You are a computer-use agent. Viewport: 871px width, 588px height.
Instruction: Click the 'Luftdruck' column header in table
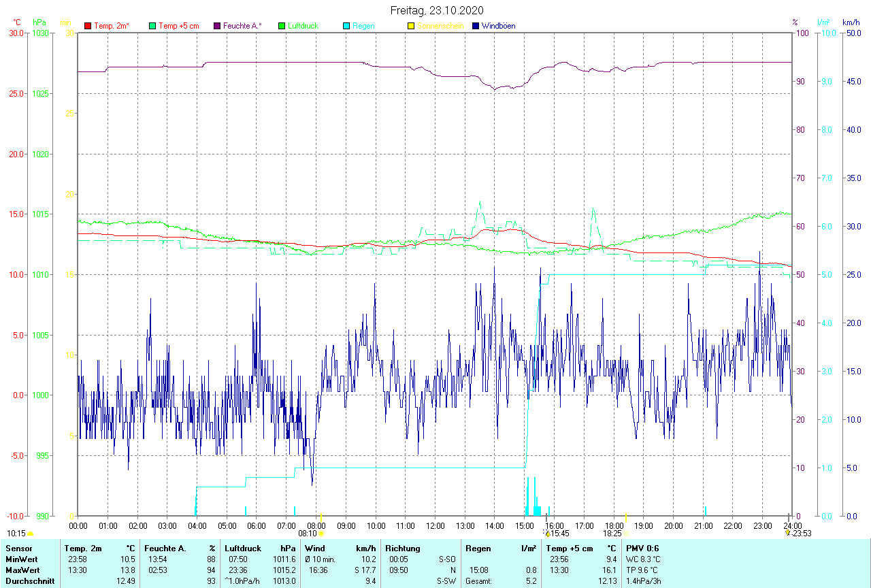[x=243, y=548]
